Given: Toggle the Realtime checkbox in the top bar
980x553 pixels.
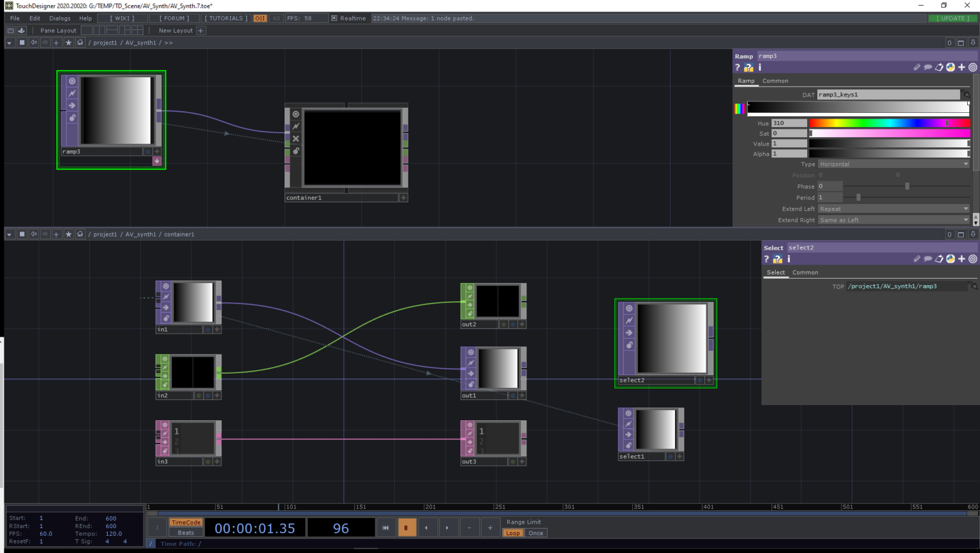Looking at the screenshot, I should [x=334, y=18].
